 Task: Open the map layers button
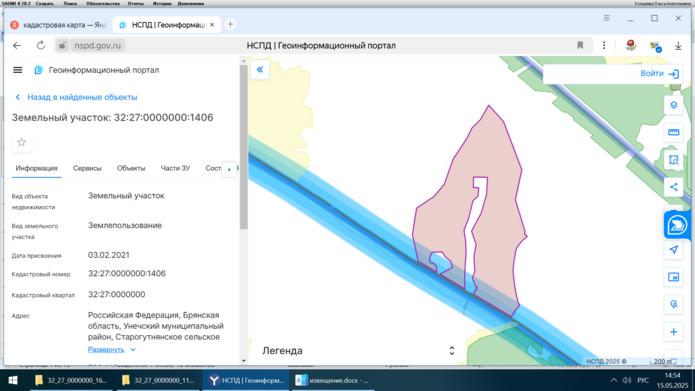(674, 106)
